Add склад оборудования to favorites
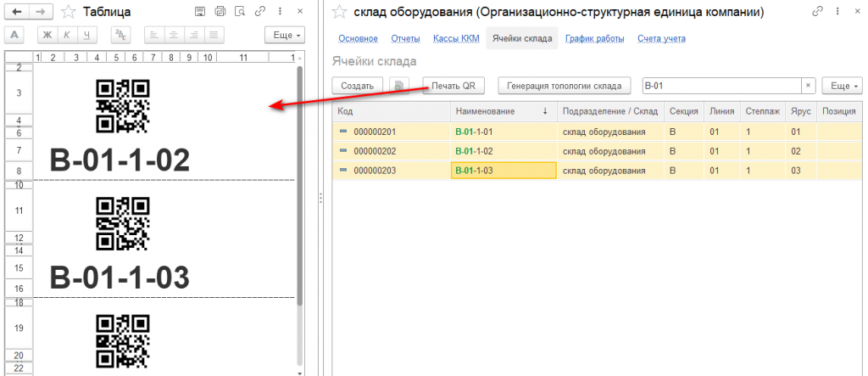Viewport: 868px width, 376px height. (x=341, y=12)
